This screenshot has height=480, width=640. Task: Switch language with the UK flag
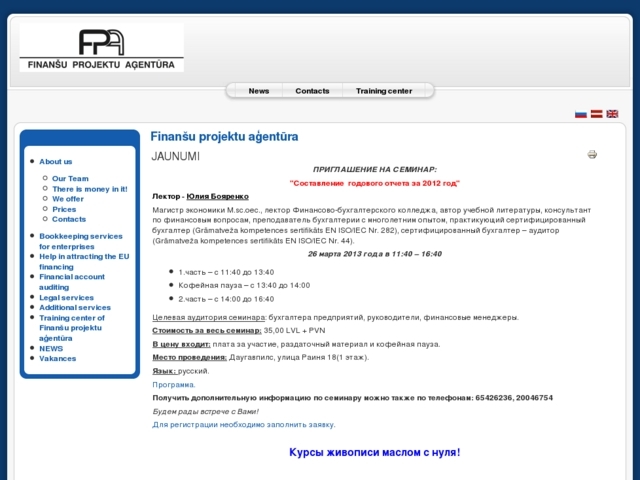[x=612, y=114]
